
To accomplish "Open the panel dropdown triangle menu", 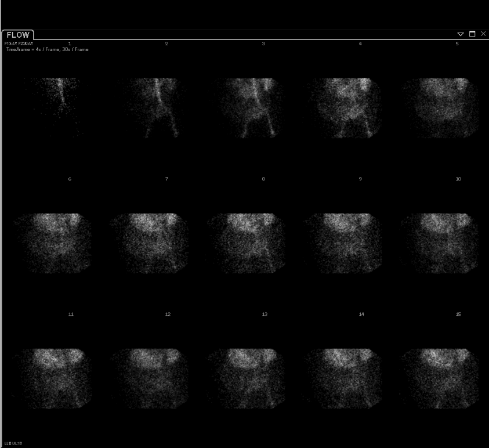I will point(461,34).
